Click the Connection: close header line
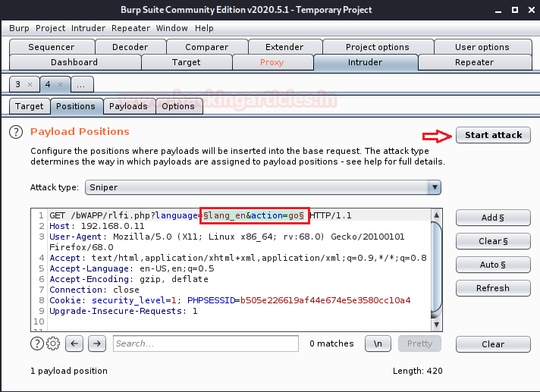The image size is (540, 392). (94, 290)
